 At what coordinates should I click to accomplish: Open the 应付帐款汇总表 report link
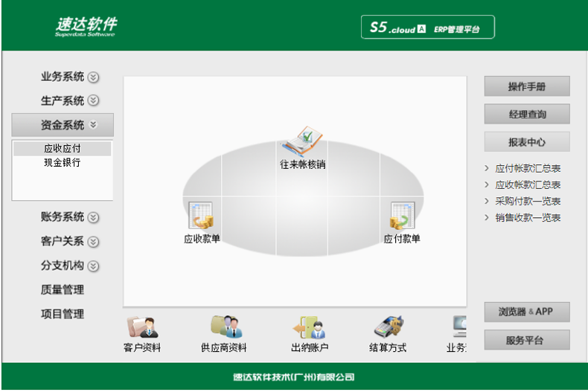click(528, 169)
